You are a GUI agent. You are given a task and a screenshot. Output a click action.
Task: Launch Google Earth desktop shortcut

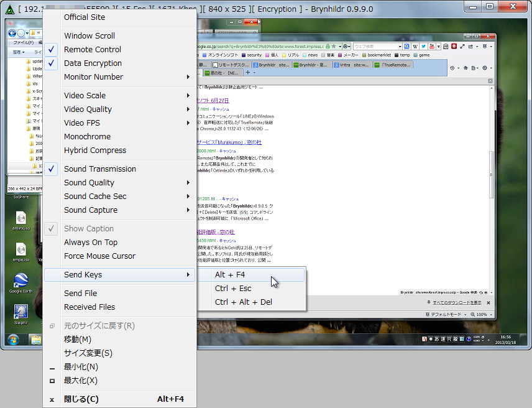coord(21,283)
